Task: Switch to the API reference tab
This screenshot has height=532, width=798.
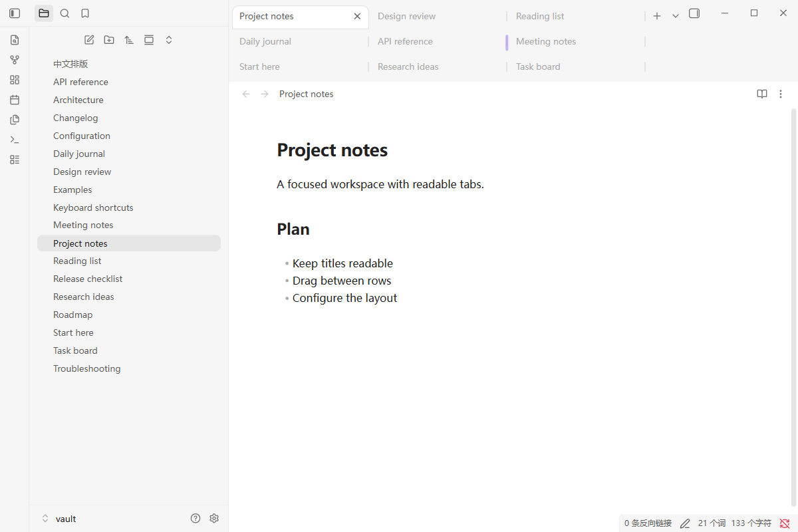Action: (437, 41)
